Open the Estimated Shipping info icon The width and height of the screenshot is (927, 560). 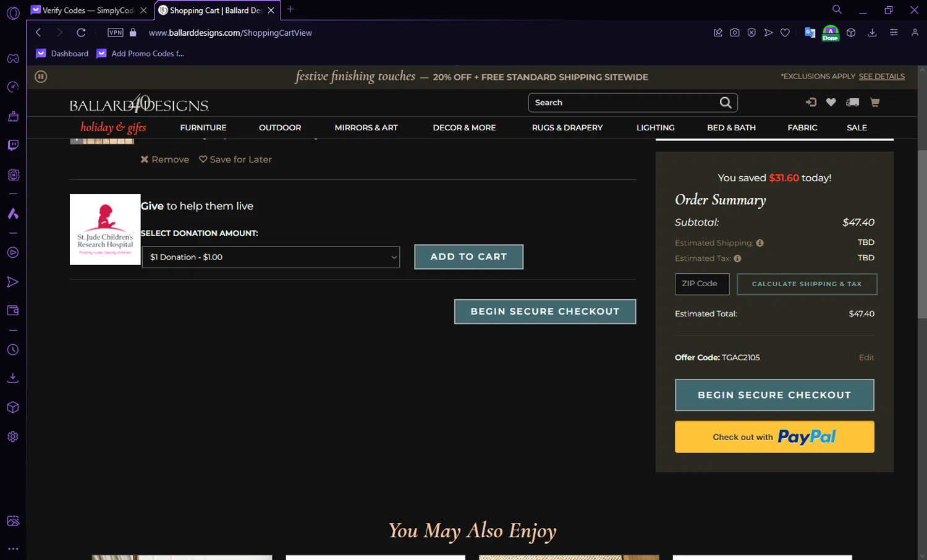(x=760, y=243)
